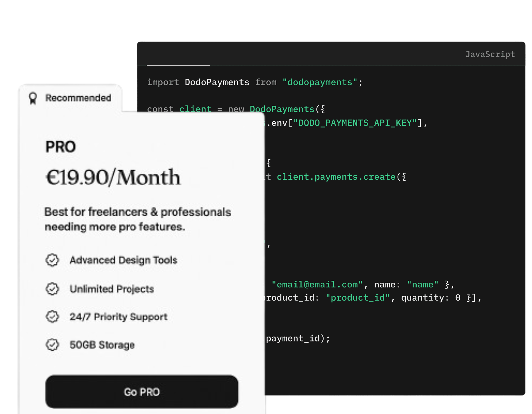Click the Go PRO button
532x414 pixels.
142,392
